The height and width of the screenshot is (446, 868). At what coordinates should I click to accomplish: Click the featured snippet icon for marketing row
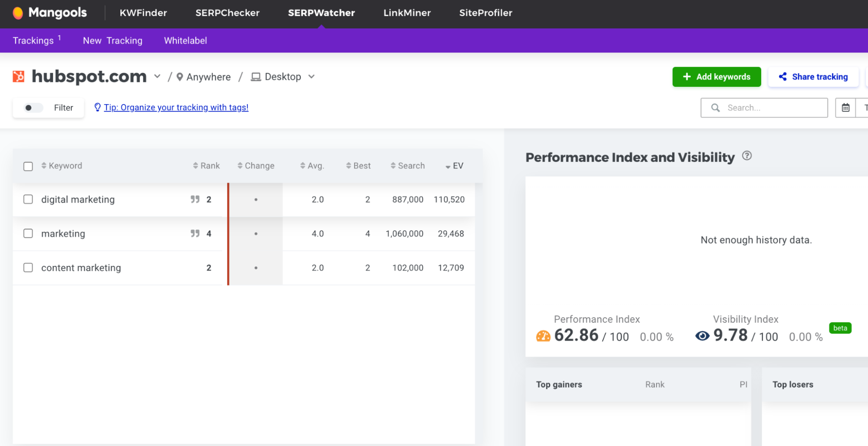click(195, 233)
